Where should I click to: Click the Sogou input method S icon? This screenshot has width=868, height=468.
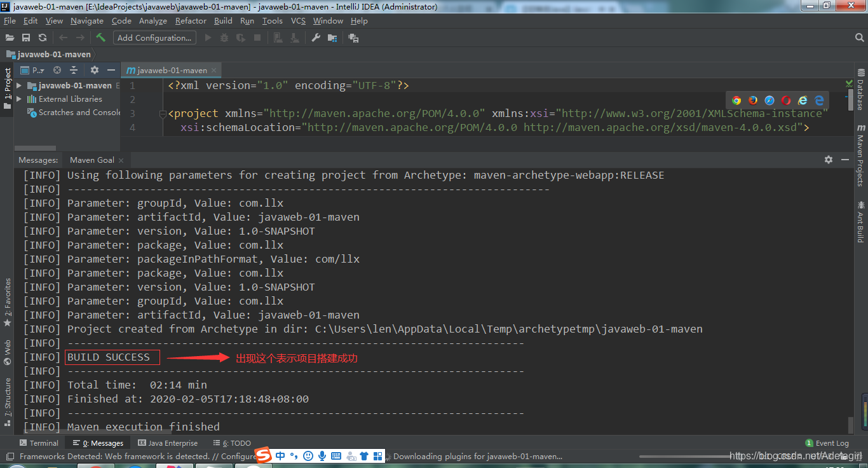point(264,455)
